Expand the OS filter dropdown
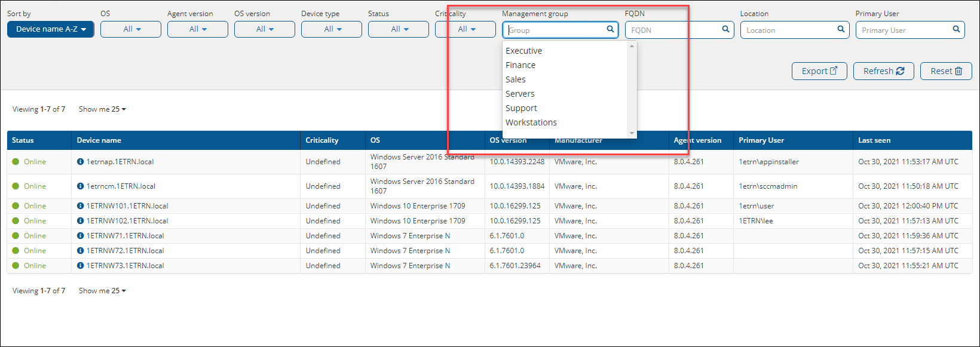Image resolution: width=980 pixels, height=347 pixels. pos(131,29)
